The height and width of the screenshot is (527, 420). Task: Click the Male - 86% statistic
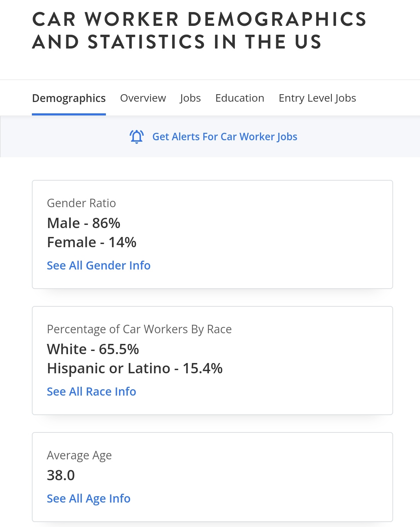tap(84, 223)
